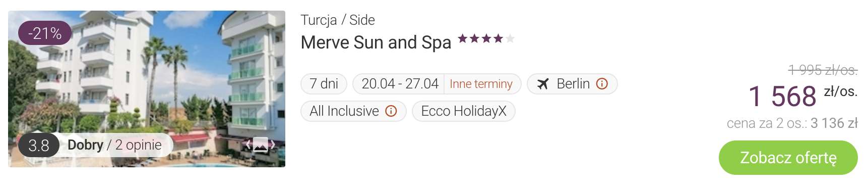Show next hotel photo arrow

[273, 145]
